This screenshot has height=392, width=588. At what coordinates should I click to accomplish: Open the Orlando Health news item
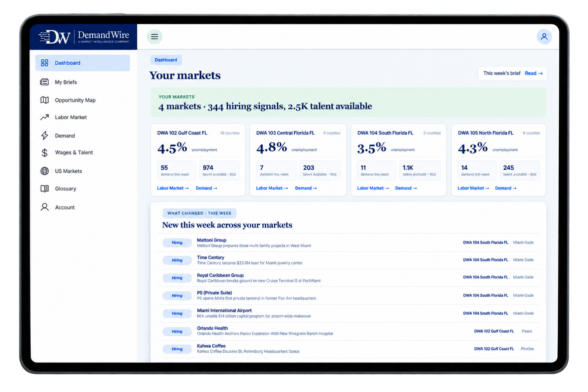point(348,331)
